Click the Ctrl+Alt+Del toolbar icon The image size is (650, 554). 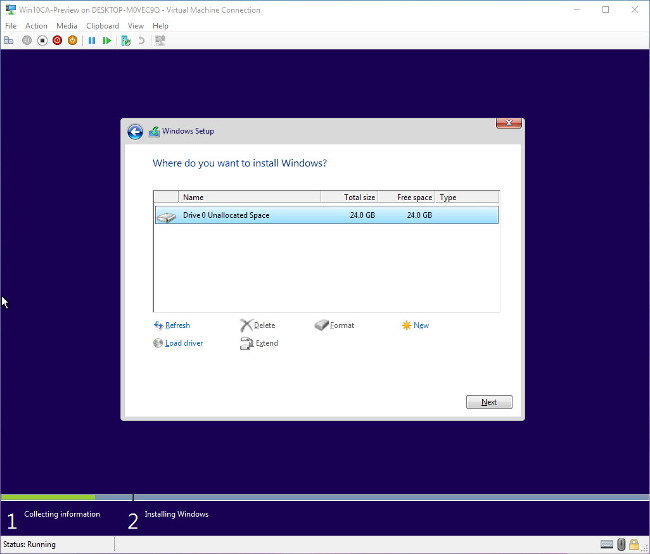tap(8, 40)
